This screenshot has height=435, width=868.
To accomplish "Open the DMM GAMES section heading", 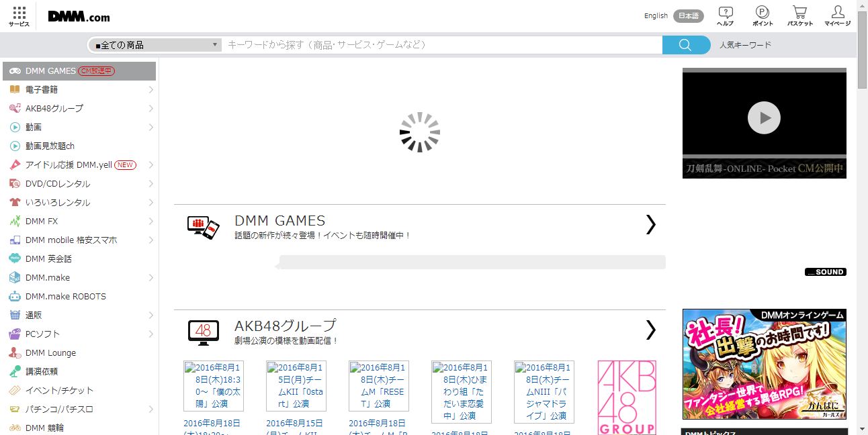I will click(279, 220).
